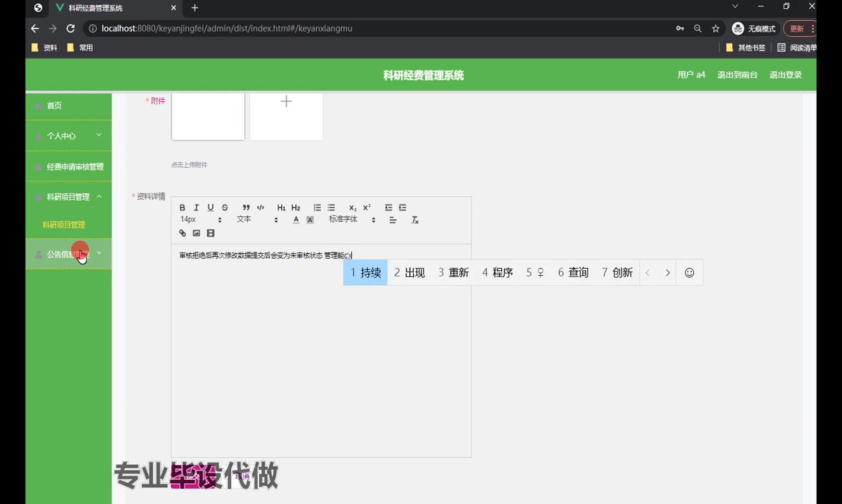Go to next IME candidate page

coord(668,273)
